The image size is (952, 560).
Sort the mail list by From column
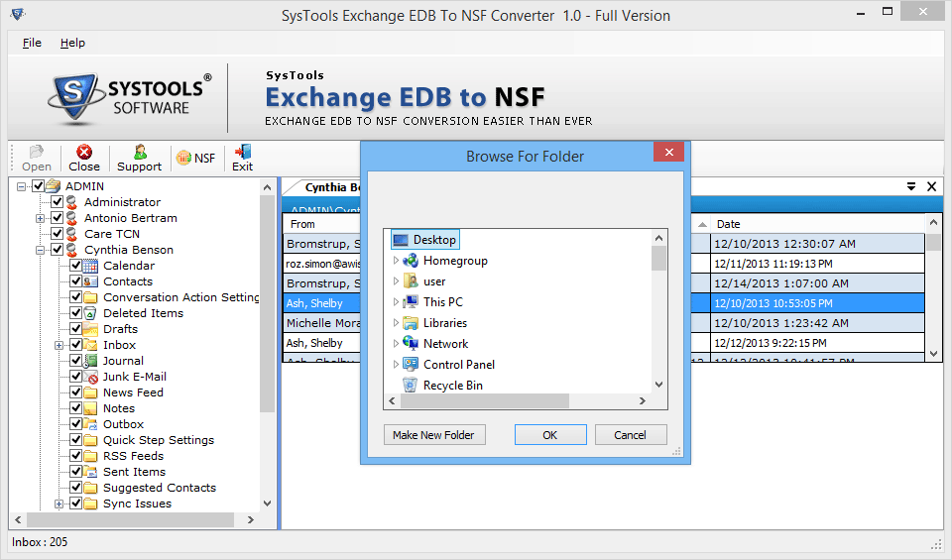pyautogui.click(x=321, y=224)
